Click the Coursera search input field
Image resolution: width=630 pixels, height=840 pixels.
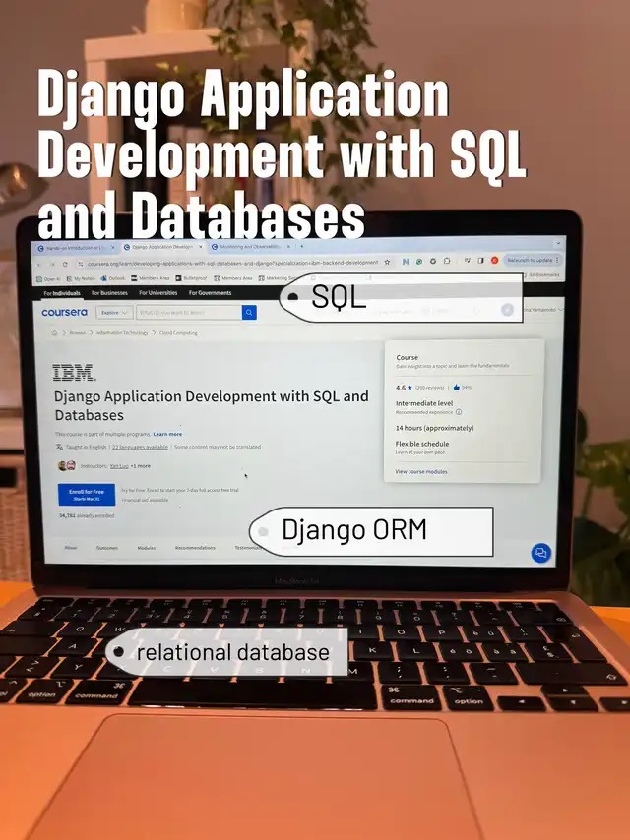(x=189, y=313)
